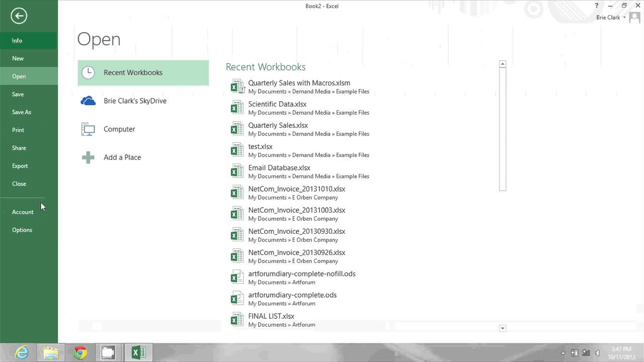
Task: Click the clock icon for Recent Workbooks
Action: (88, 72)
